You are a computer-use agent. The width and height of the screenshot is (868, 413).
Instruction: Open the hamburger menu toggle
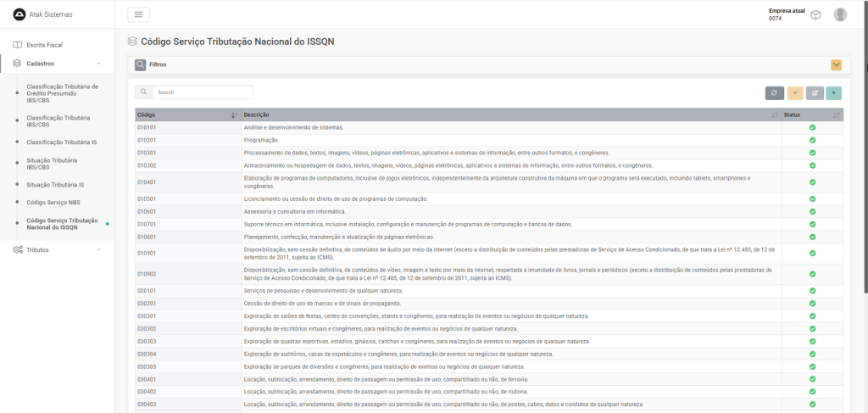tap(138, 14)
